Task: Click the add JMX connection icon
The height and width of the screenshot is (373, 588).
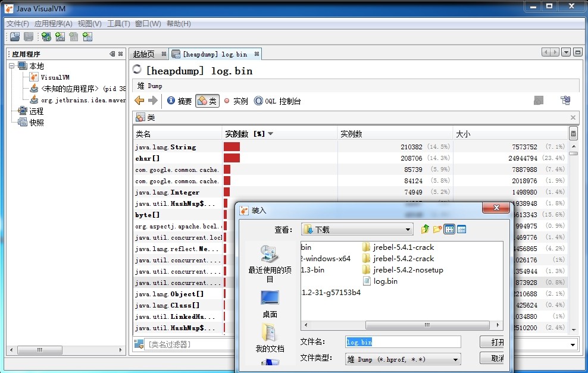Action: pos(60,37)
